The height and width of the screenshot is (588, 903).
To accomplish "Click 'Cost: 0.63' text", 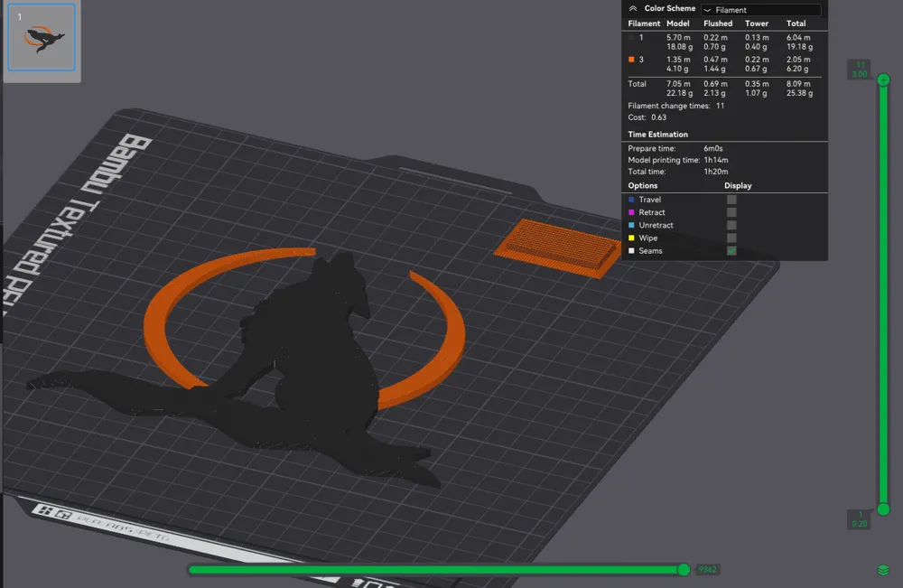I will coord(647,117).
